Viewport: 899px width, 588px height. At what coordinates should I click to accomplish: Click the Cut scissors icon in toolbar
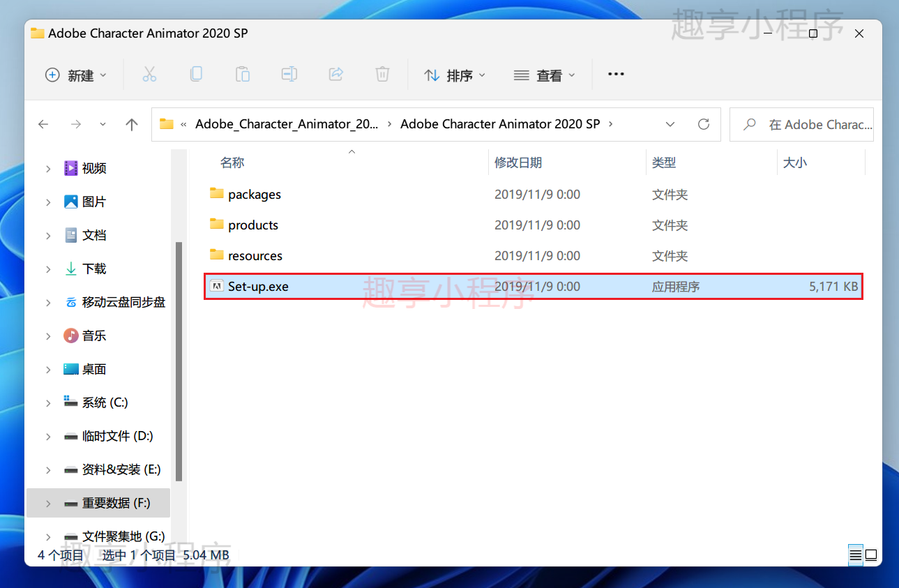[x=149, y=75]
